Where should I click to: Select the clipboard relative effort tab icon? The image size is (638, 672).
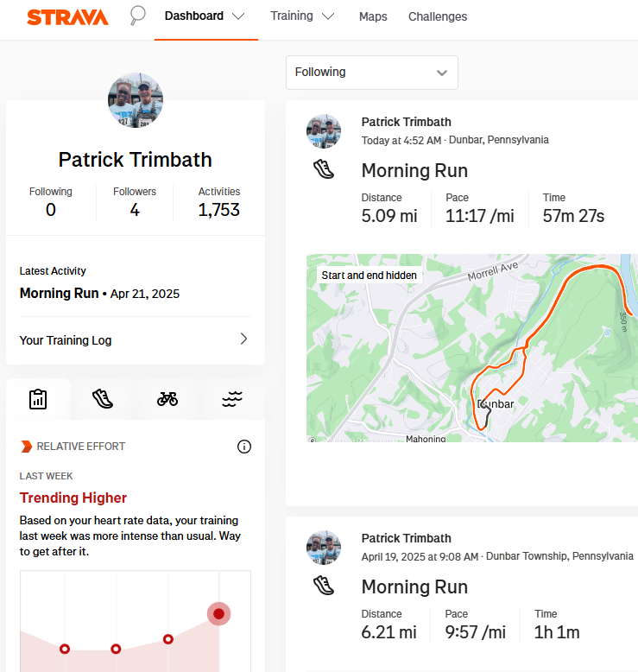tap(37, 399)
